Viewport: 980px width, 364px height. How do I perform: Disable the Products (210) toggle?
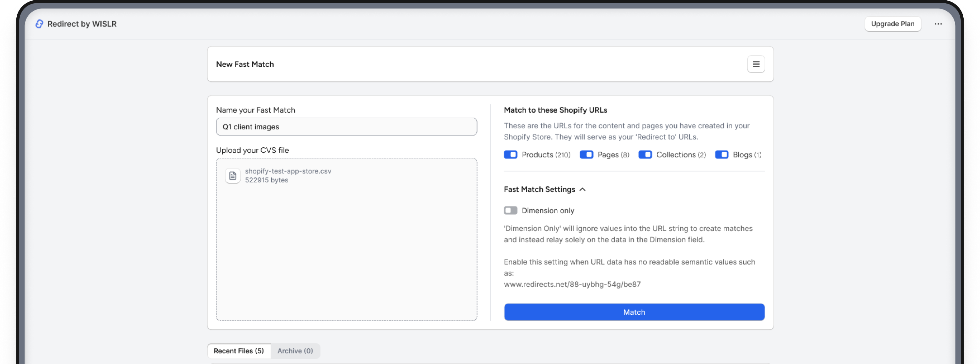pyautogui.click(x=510, y=155)
